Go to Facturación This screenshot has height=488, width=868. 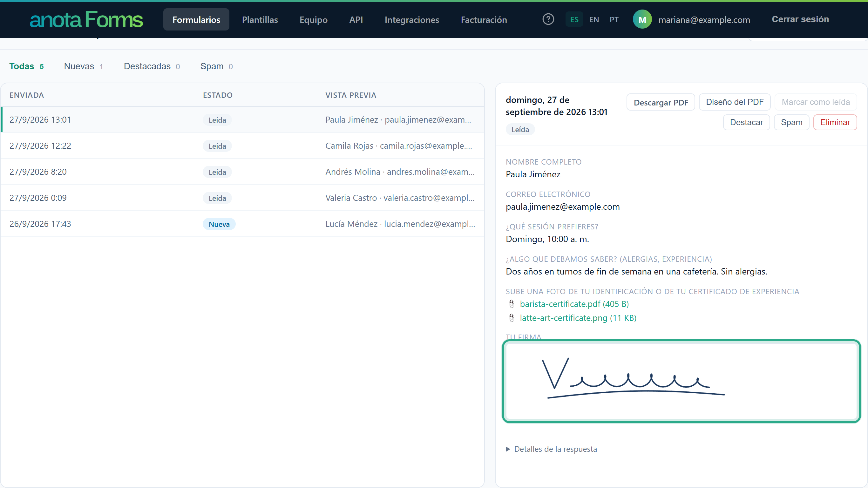[x=484, y=20]
